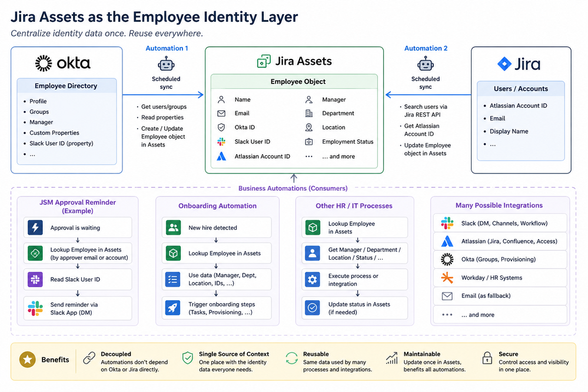Click the JSM Approval Reminder (Example) heading
Viewport: 588px width, 392px height.
78,207
